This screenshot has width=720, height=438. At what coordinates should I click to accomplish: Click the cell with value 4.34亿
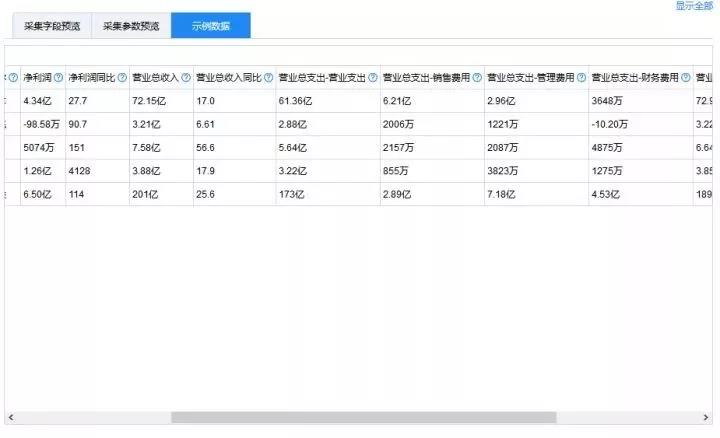click(43, 101)
